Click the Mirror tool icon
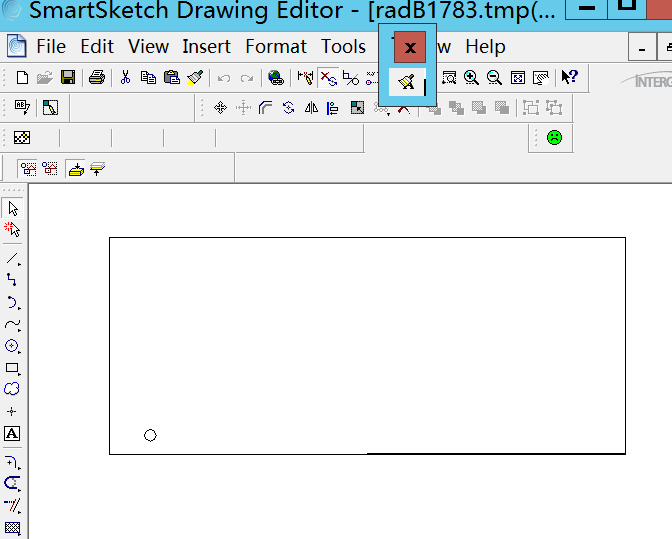The height and width of the screenshot is (539, 672). [x=311, y=108]
